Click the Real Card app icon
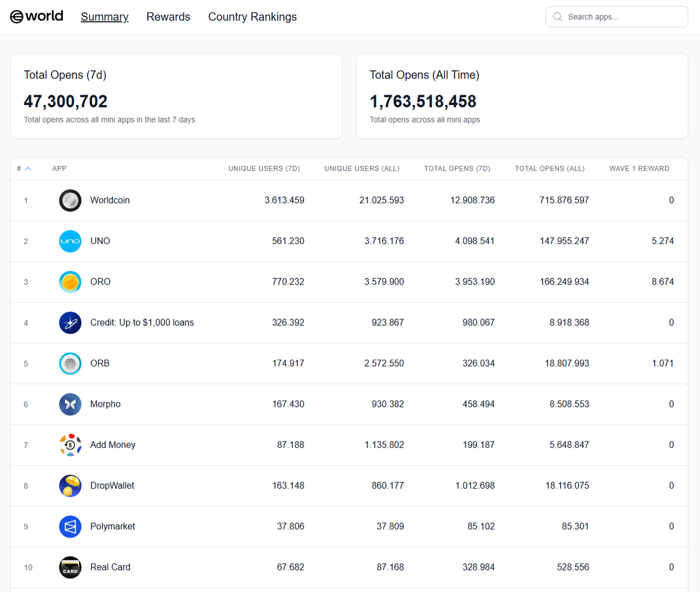The width and height of the screenshot is (700, 592). 70,567
